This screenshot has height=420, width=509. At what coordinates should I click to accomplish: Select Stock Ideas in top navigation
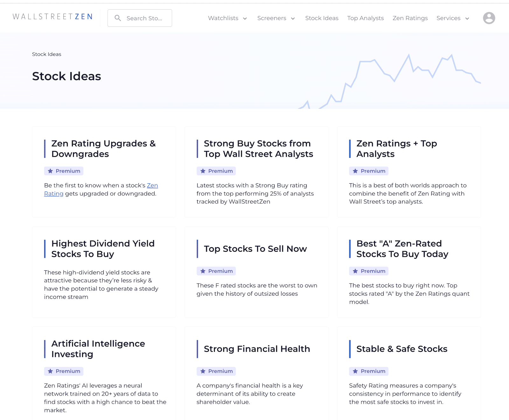(322, 18)
